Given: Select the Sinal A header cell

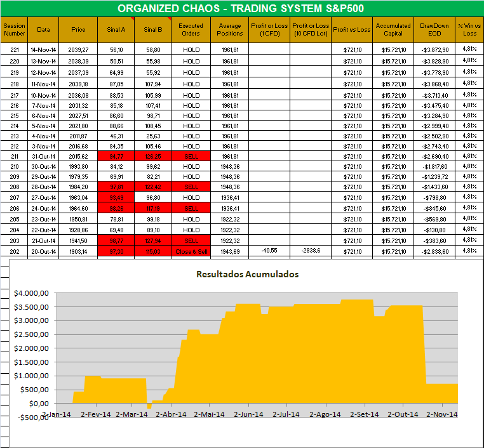Looking at the screenshot, I should (116, 30).
